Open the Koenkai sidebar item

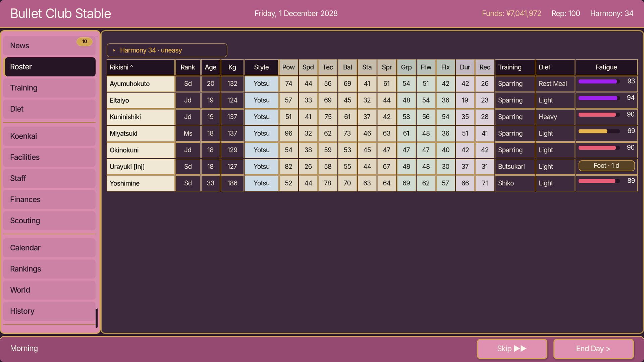49,136
